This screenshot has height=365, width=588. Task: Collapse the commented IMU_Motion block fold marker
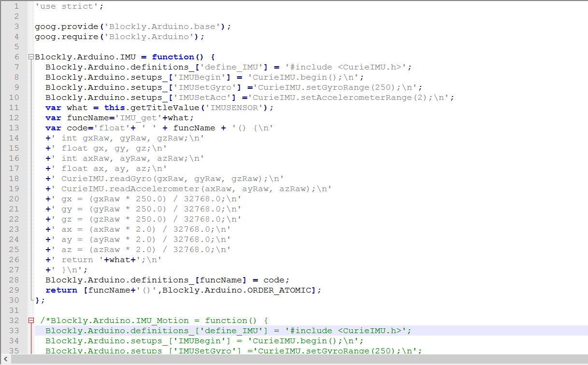(31, 321)
